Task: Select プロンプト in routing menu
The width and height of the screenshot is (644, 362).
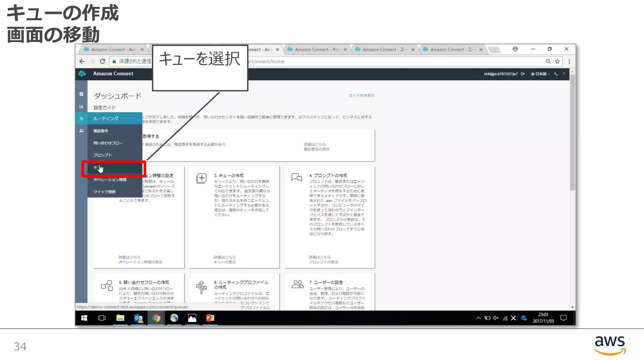Action: pyautogui.click(x=115, y=155)
